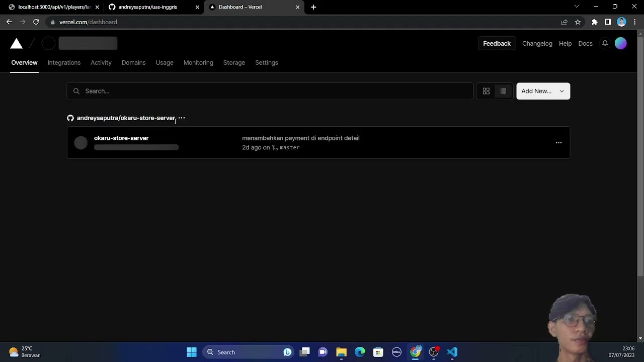
Task: Close the localhost:3000 browser tab
Action: click(97, 7)
